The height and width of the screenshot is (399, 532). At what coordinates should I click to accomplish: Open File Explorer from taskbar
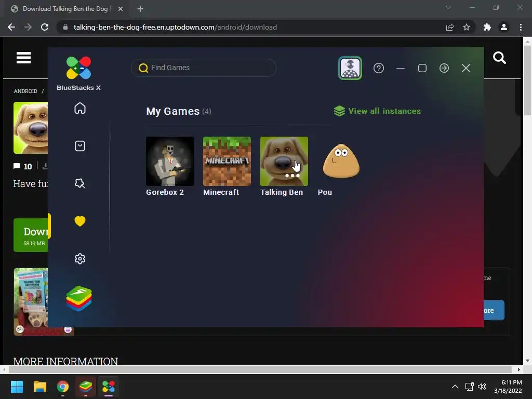(x=39, y=387)
